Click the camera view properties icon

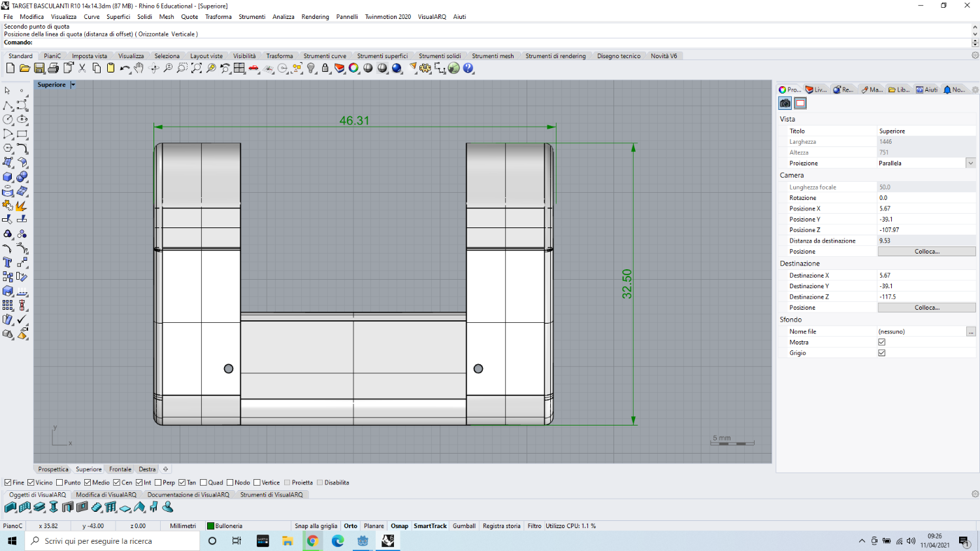785,103
